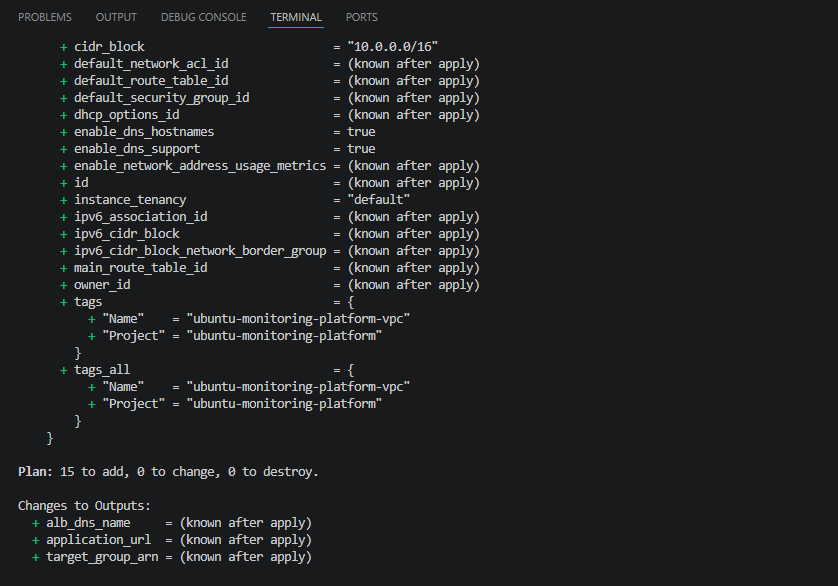Click owner_id attribute

(x=102, y=285)
